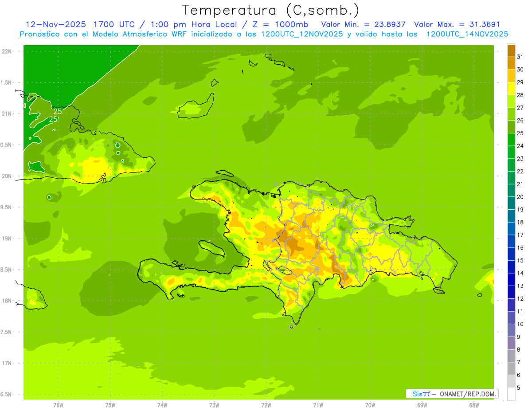Pick the green swatch between 24 and 25
The width and height of the screenshot is (532, 411).
[x=511, y=140]
